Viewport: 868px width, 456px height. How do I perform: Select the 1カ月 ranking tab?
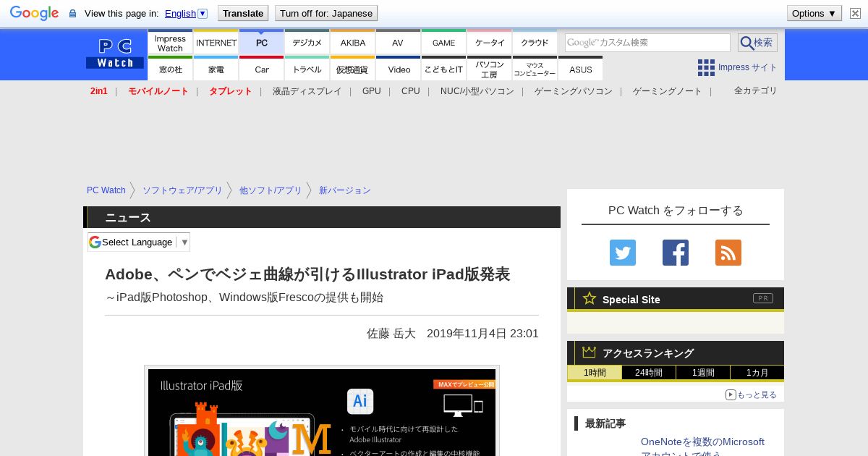757,373
